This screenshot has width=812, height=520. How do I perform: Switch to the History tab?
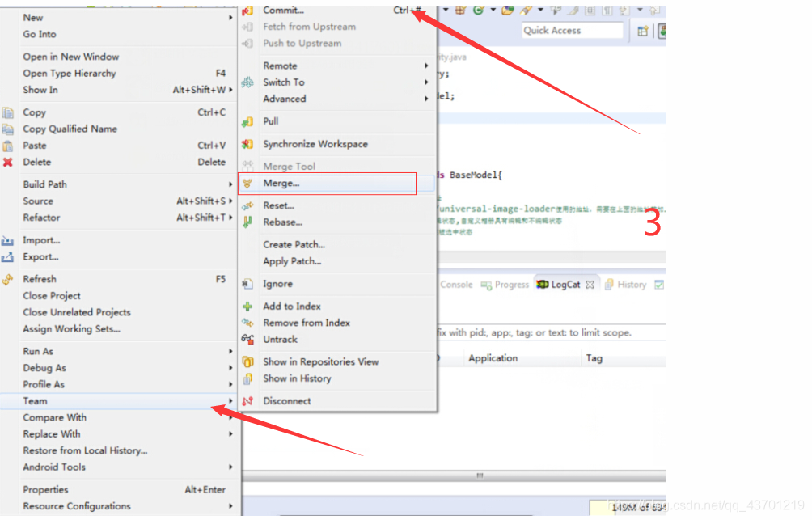point(626,285)
